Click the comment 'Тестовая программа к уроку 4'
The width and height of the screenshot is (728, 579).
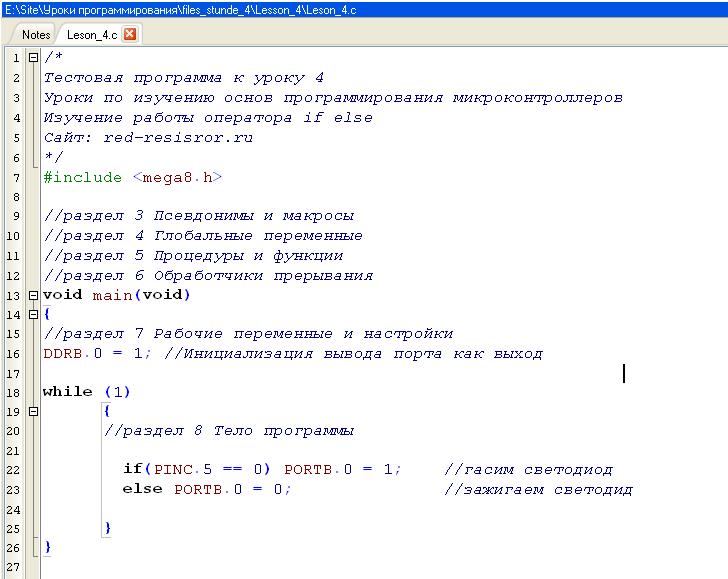pyautogui.click(x=183, y=78)
